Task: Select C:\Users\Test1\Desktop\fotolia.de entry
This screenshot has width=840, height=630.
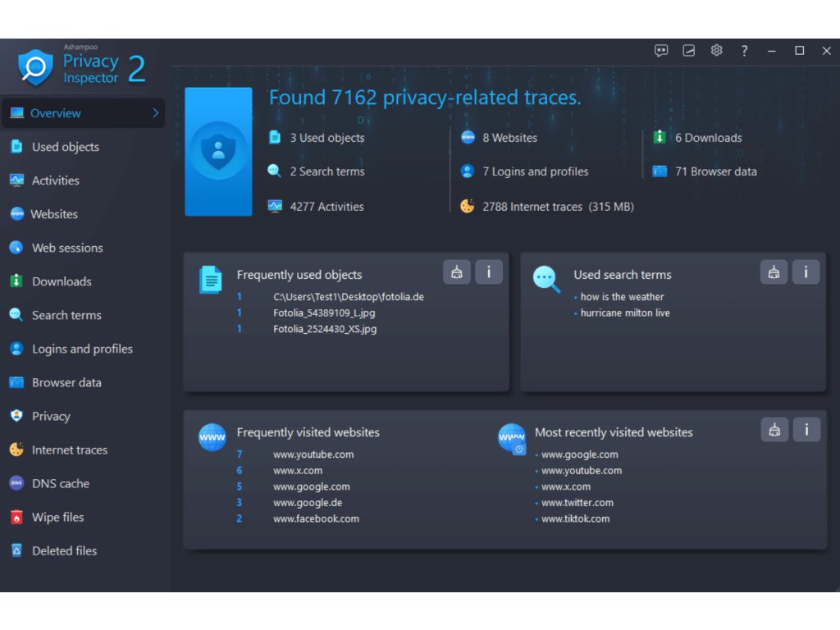Action: (348, 297)
